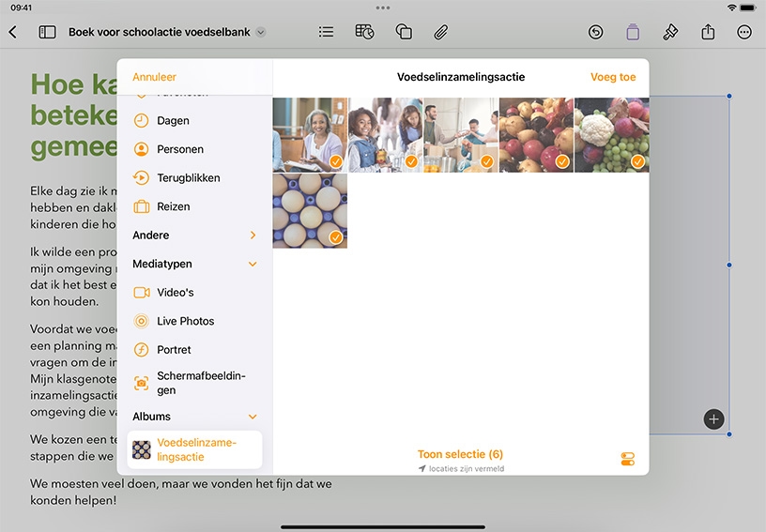This screenshot has width=766, height=532.
Task: Tap the purple paste clipboard icon
Action: pyautogui.click(x=633, y=32)
